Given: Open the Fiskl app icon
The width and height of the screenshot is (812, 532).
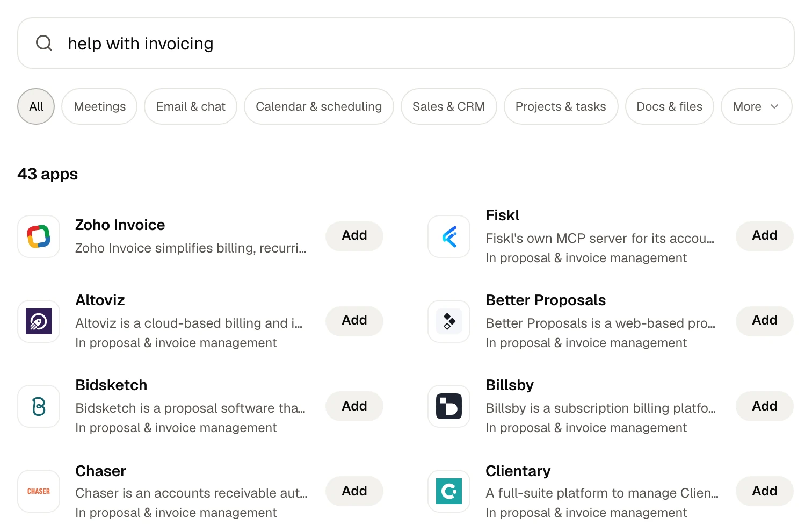Looking at the screenshot, I should (449, 236).
